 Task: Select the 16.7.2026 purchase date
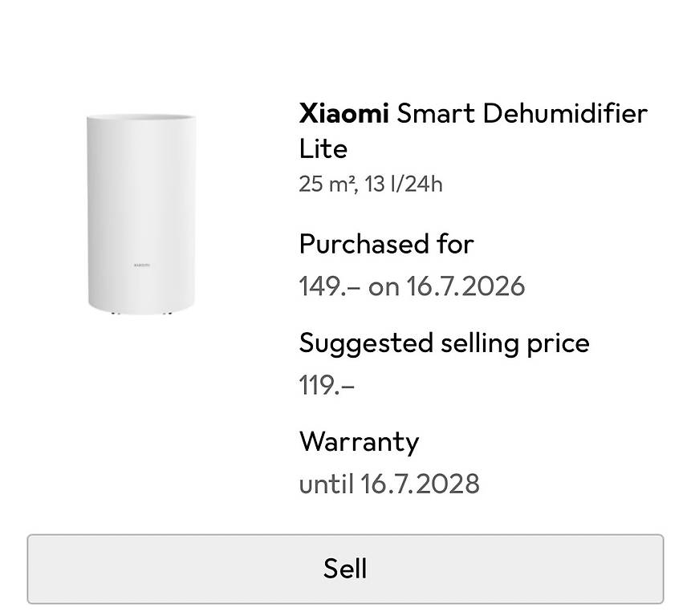[465, 286]
